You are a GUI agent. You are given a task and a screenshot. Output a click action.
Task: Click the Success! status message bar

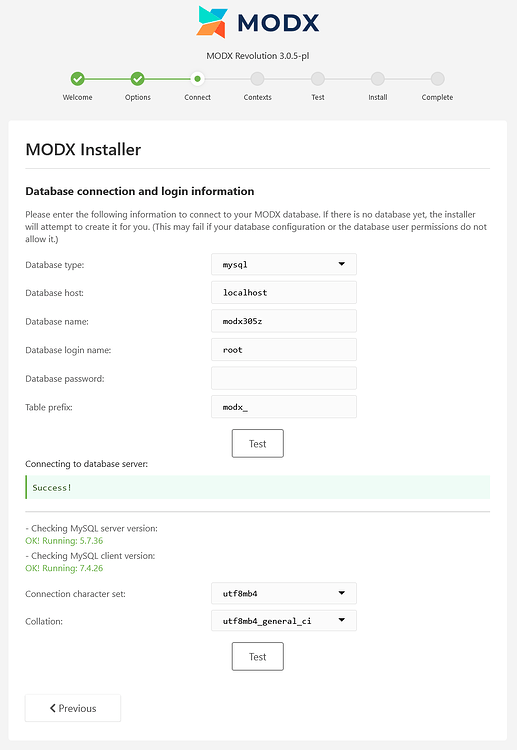258,487
